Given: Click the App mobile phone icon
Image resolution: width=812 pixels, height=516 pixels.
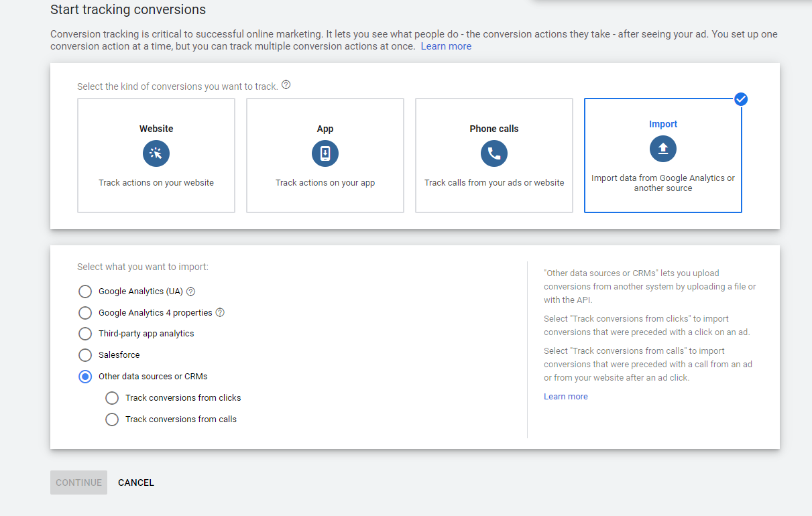Looking at the screenshot, I should [x=325, y=153].
